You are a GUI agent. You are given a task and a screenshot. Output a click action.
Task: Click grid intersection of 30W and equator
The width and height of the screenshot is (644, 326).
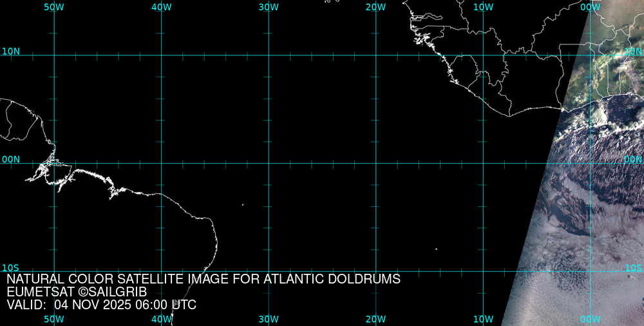click(269, 163)
